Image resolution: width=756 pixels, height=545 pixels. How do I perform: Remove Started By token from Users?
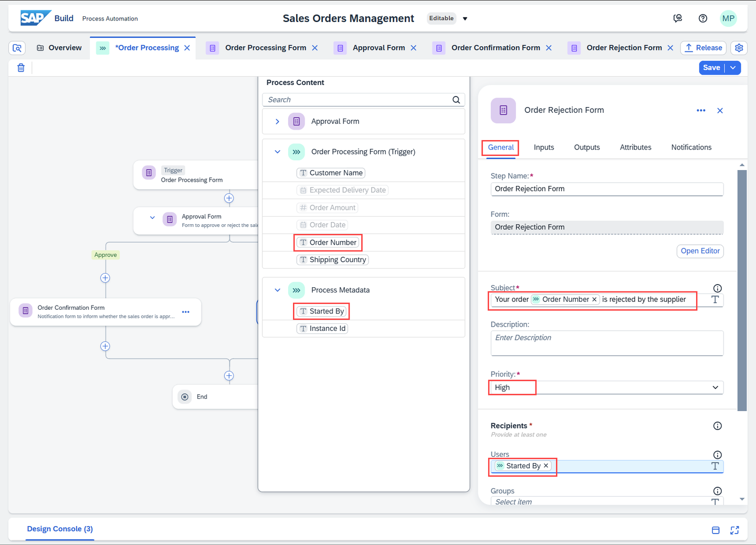click(546, 466)
